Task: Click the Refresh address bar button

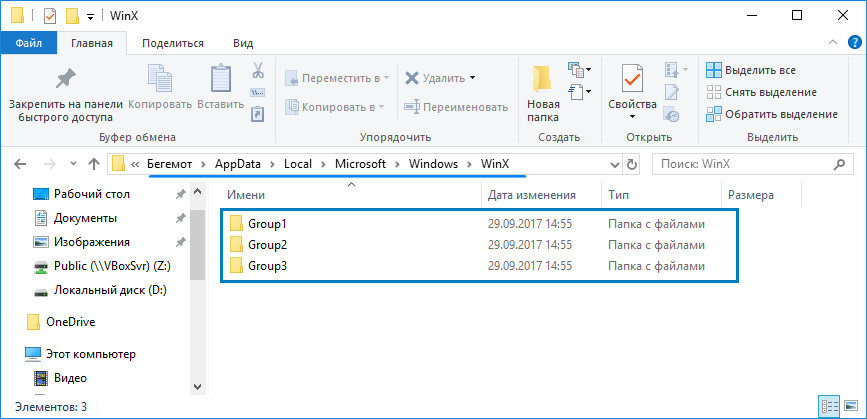Action: click(631, 164)
